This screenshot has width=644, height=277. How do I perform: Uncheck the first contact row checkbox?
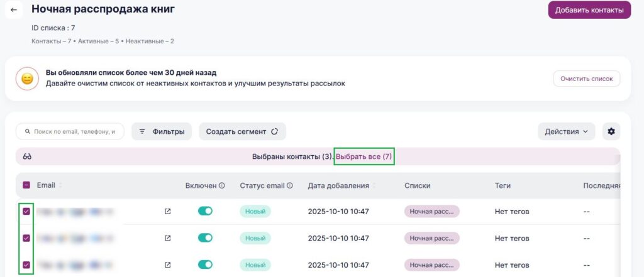(x=26, y=212)
